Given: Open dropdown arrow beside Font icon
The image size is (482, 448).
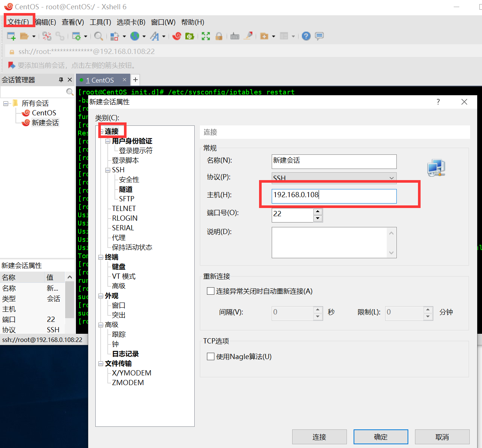Looking at the screenshot, I should point(164,36).
